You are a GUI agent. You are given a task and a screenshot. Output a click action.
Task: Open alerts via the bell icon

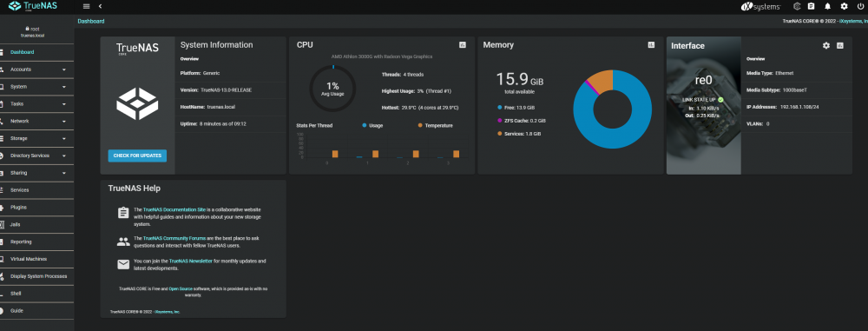coord(827,7)
